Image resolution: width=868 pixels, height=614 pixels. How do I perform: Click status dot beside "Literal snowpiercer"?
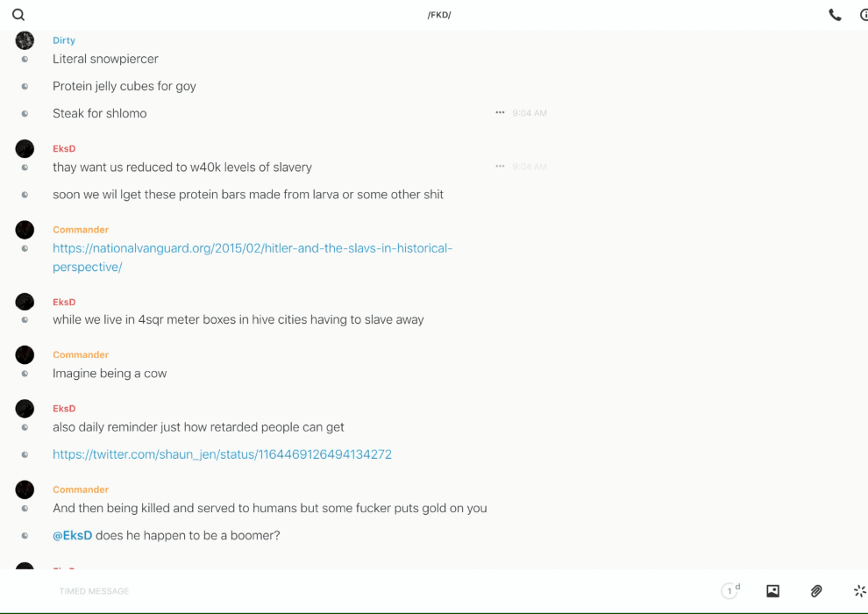coord(25,60)
